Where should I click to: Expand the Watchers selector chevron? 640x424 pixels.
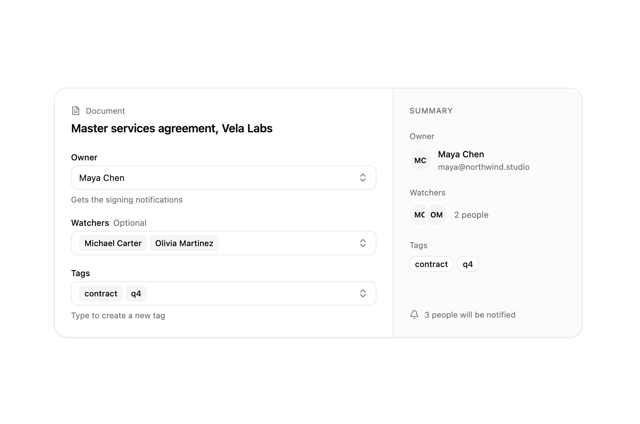tap(362, 243)
